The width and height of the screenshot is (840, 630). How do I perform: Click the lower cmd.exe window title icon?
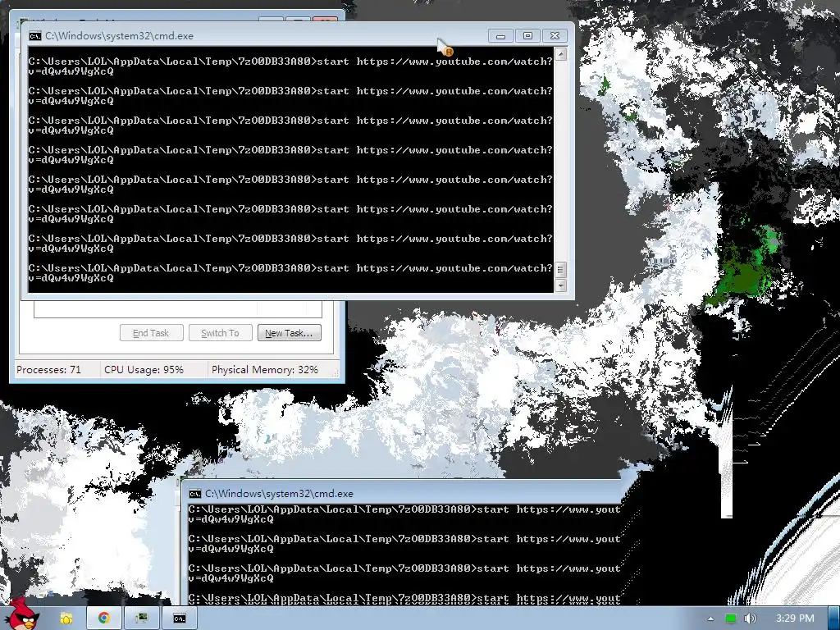pyautogui.click(x=195, y=493)
